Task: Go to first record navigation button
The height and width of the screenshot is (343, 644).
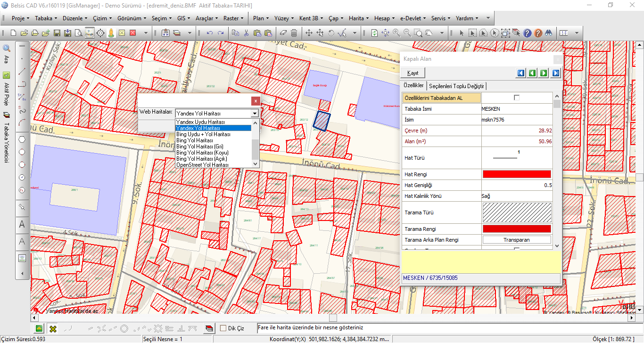Action: (520, 73)
